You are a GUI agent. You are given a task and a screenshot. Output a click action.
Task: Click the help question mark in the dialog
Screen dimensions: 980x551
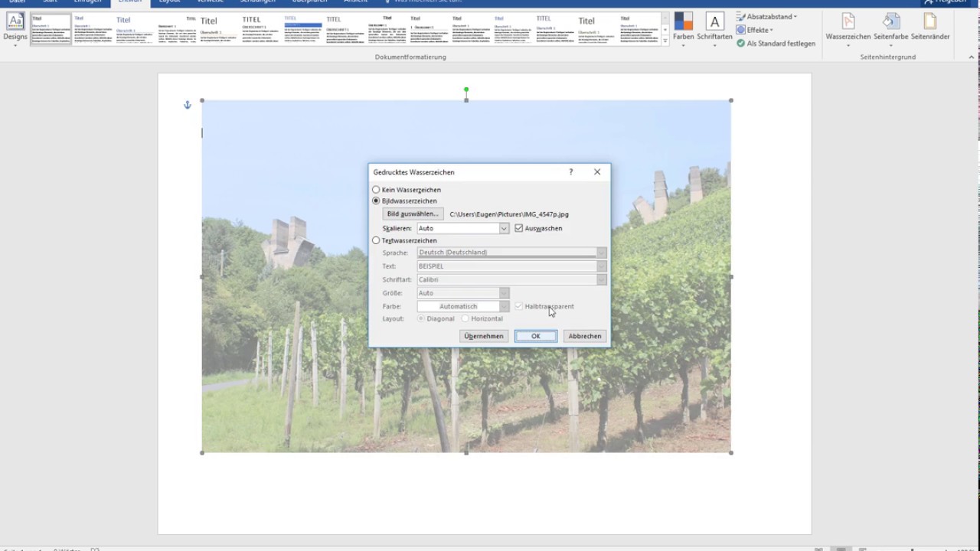click(570, 172)
